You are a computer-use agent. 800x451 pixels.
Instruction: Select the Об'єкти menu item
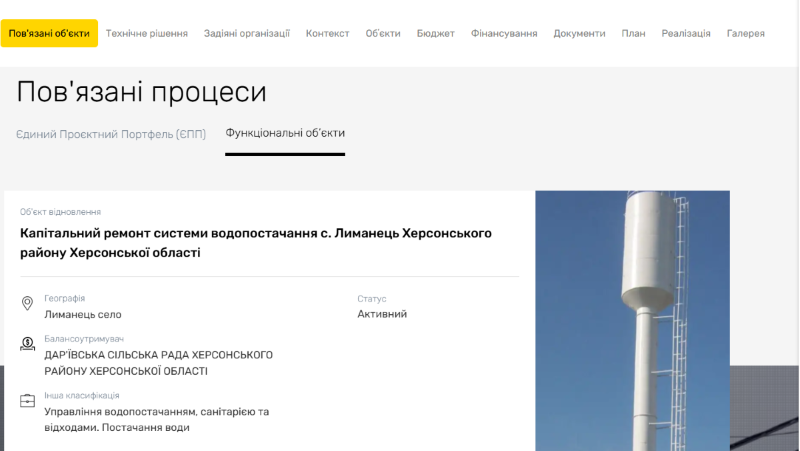click(x=383, y=33)
